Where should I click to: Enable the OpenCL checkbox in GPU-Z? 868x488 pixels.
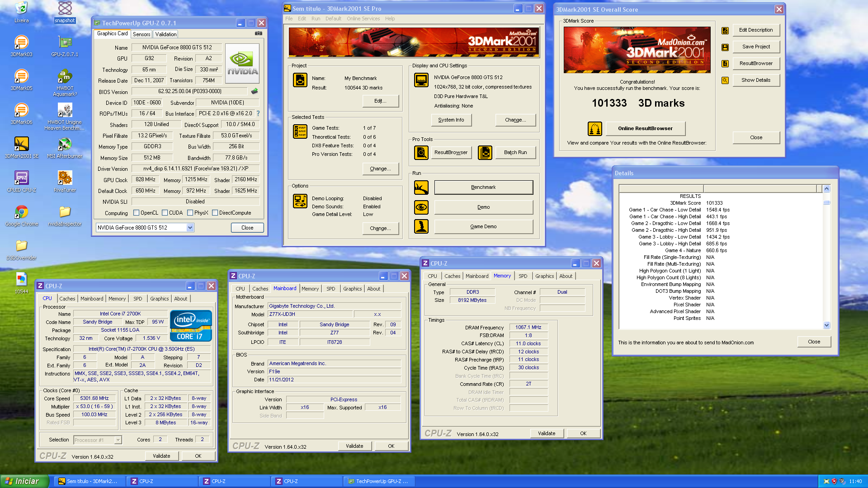tap(136, 213)
